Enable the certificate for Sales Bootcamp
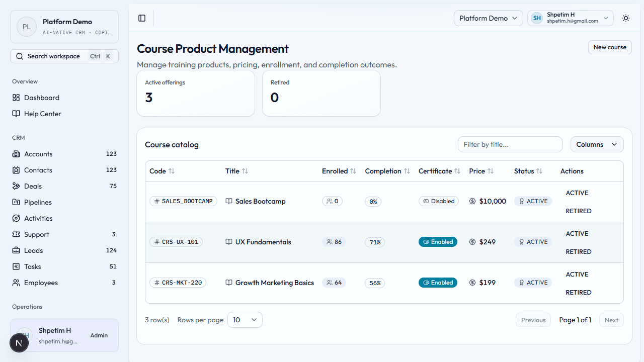This screenshot has width=644, height=362. coord(438,201)
